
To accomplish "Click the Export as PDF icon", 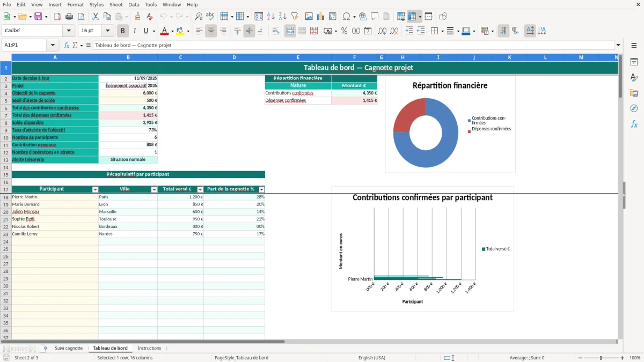I will [57, 17].
